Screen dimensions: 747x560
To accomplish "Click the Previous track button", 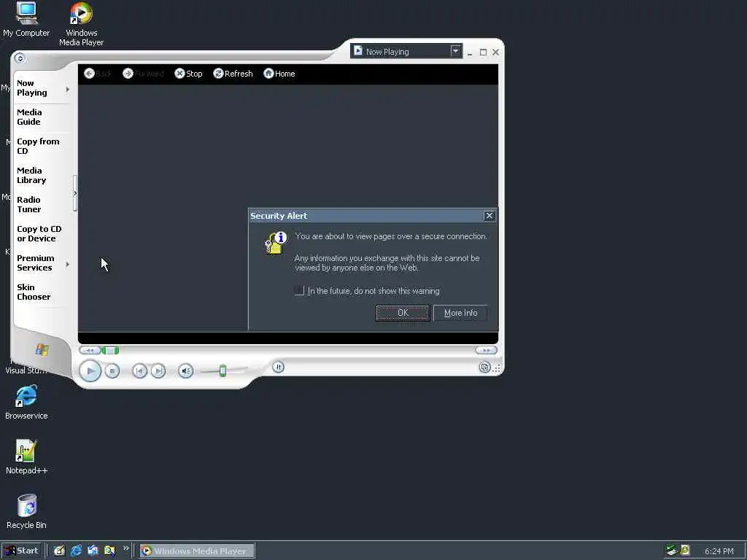I will pyautogui.click(x=139, y=370).
